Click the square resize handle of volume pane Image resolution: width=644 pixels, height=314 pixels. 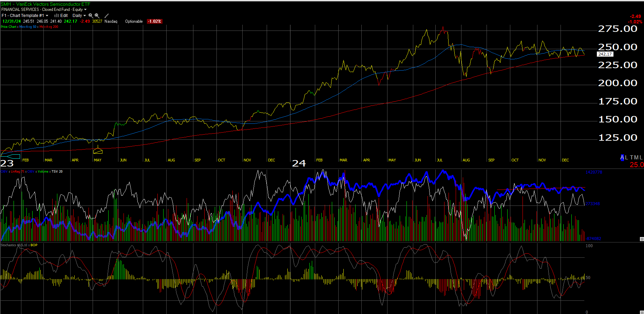coord(642,239)
